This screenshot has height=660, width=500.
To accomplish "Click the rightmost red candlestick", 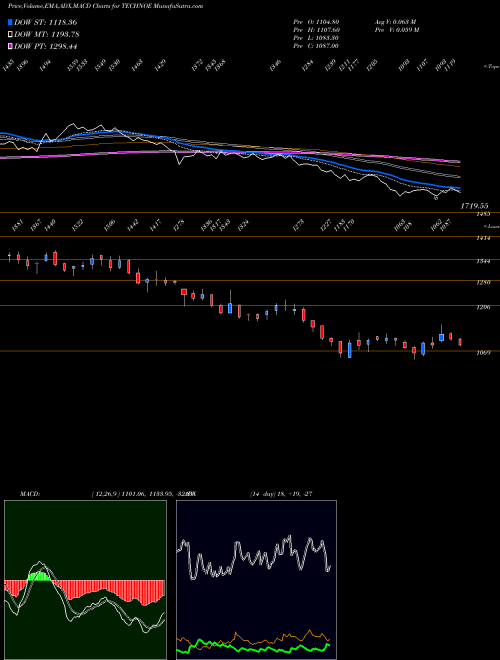I will [460, 342].
